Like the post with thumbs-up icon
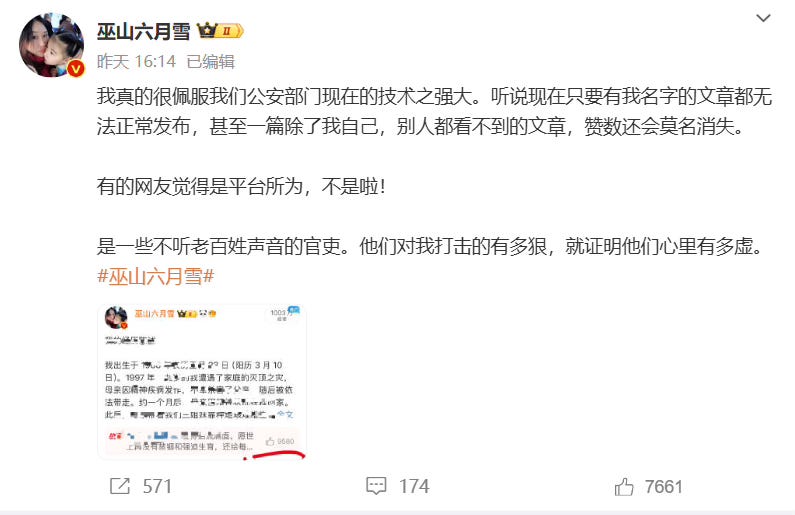 coord(624,487)
